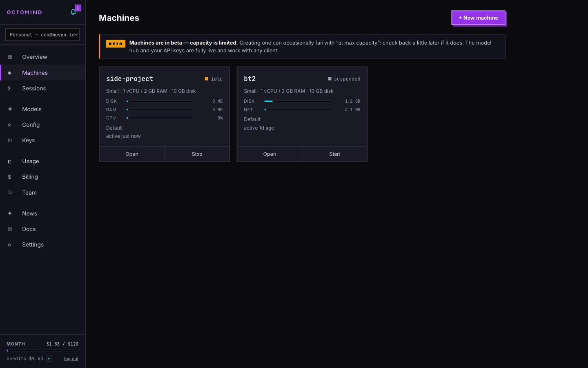The width and height of the screenshot is (588, 368).
Task: Click the Machines sidebar icon
Action: (10, 73)
